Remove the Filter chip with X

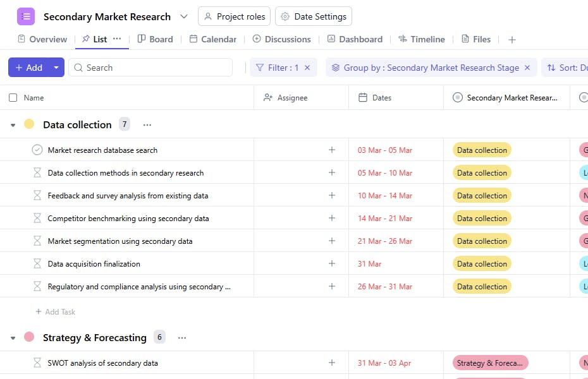click(x=307, y=68)
